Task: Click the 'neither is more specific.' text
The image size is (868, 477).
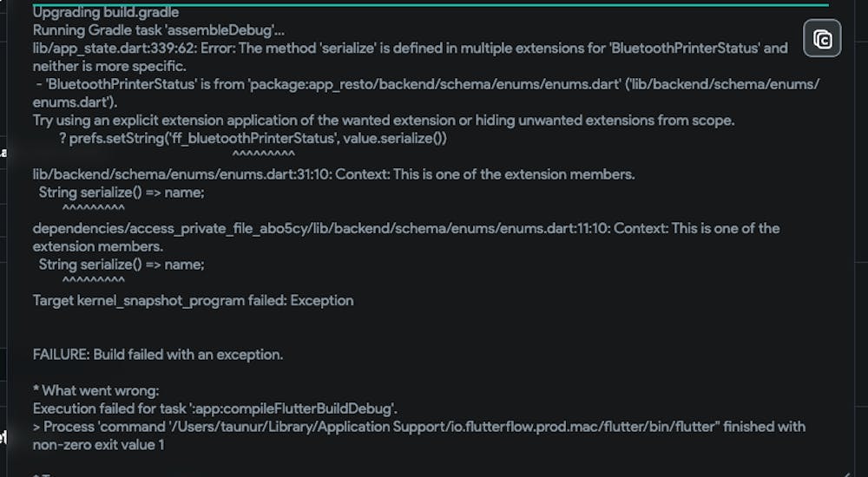Action: pyautogui.click(x=109, y=67)
